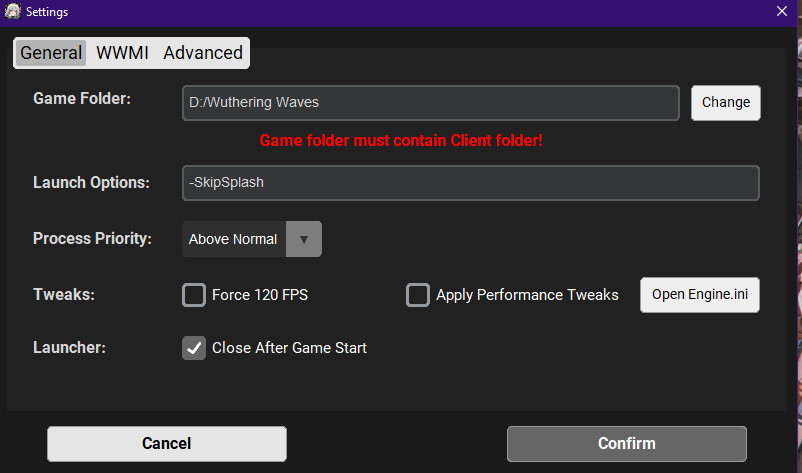Click the Game Folder label
The height and width of the screenshot is (473, 802).
[82, 98]
